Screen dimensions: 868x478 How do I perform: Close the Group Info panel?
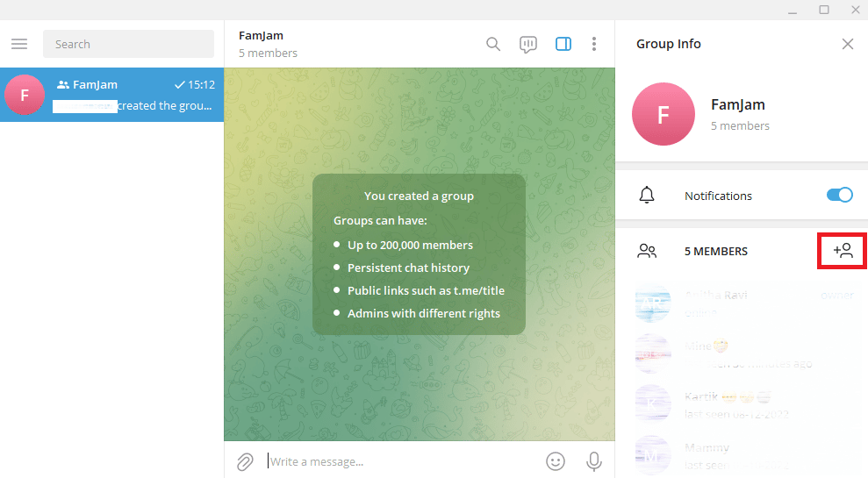(x=848, y=44)
